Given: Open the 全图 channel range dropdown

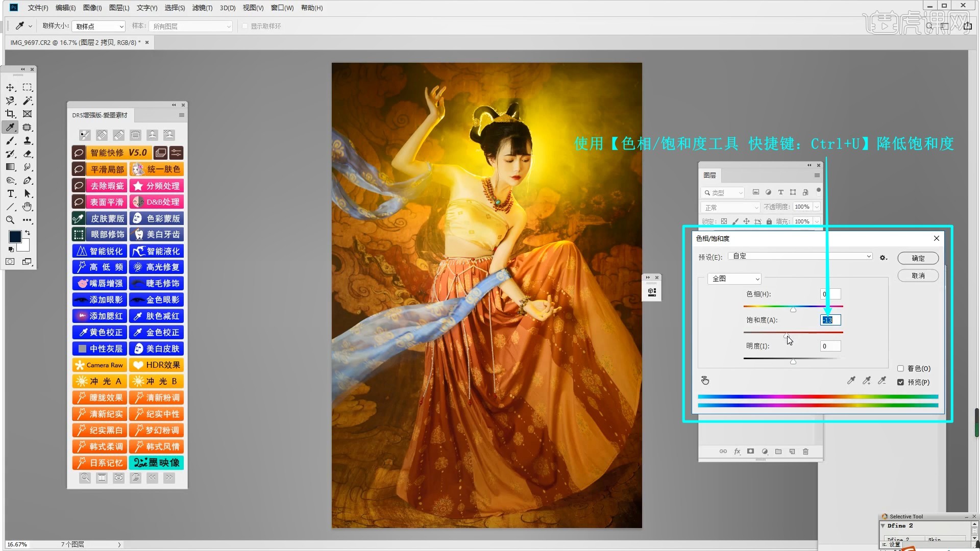Looking at the screenshot, I should [x=735, y=279].
